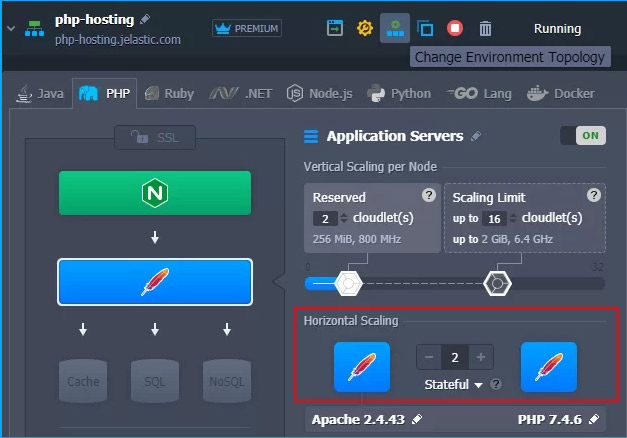Viewport: 627px width, 438px height.
Task: Click the 'up to 2 GiB, 6.4 GHz' text
Action: 503,239
